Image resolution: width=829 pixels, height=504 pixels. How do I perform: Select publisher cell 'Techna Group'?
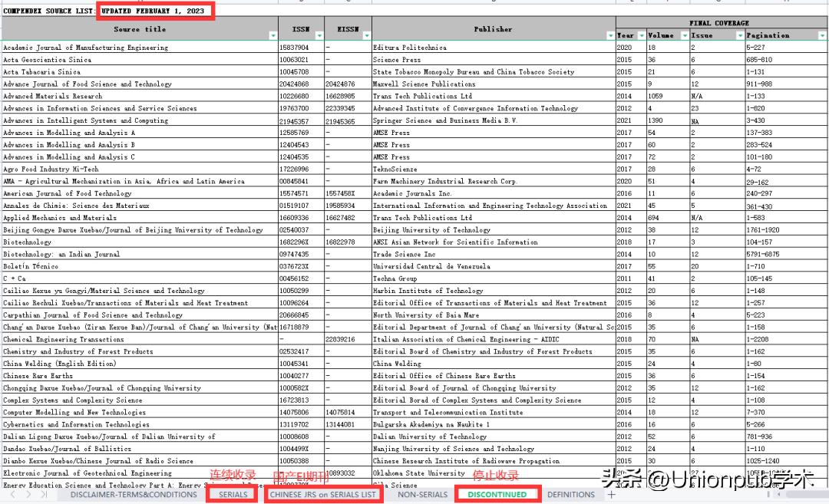(494, 278)
